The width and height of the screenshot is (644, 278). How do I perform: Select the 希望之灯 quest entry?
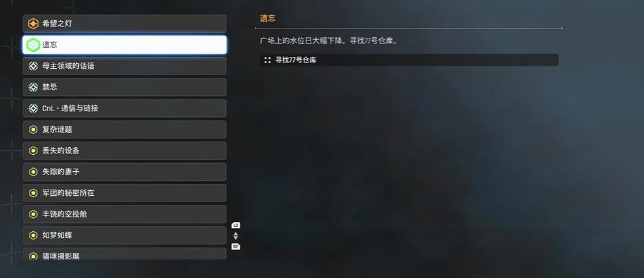click(124, 24)
